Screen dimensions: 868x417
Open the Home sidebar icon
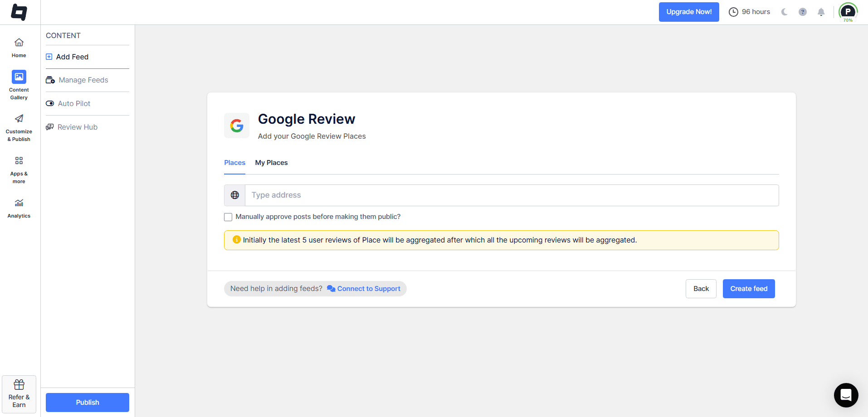pos(19,48)
